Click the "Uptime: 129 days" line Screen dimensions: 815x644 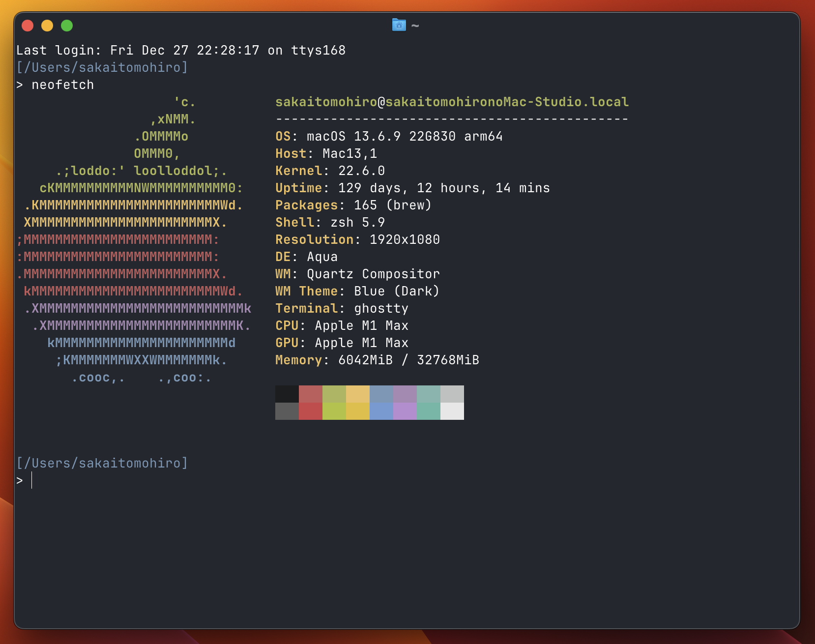click(413, 188)
